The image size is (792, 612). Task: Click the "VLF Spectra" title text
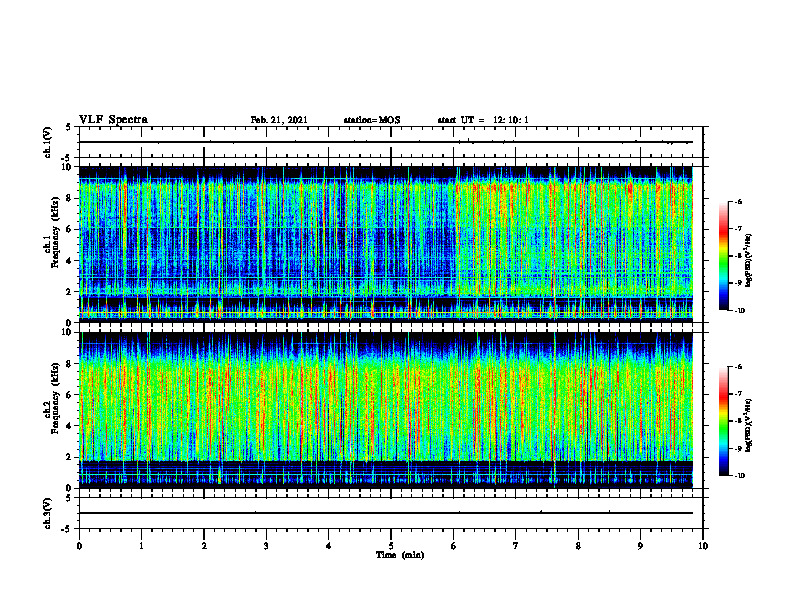tap(113, 119)
